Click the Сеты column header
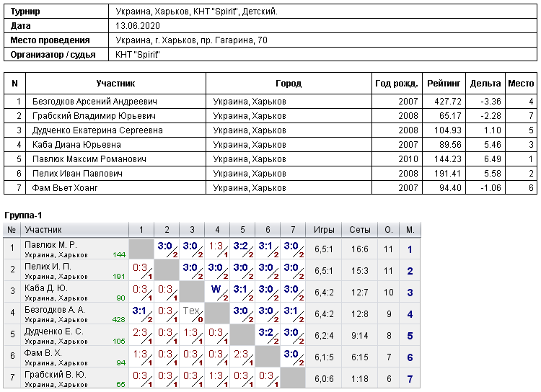The image size is (541, 392). coord(359,230)
